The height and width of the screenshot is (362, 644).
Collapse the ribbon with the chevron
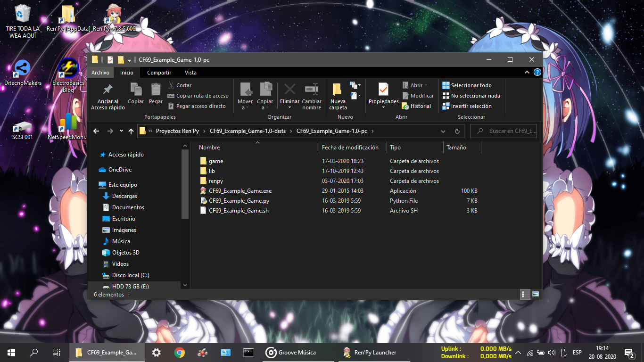(x=527, y=73)
